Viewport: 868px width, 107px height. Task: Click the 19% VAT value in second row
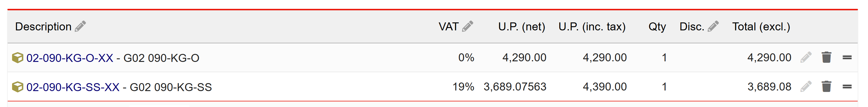463,87
